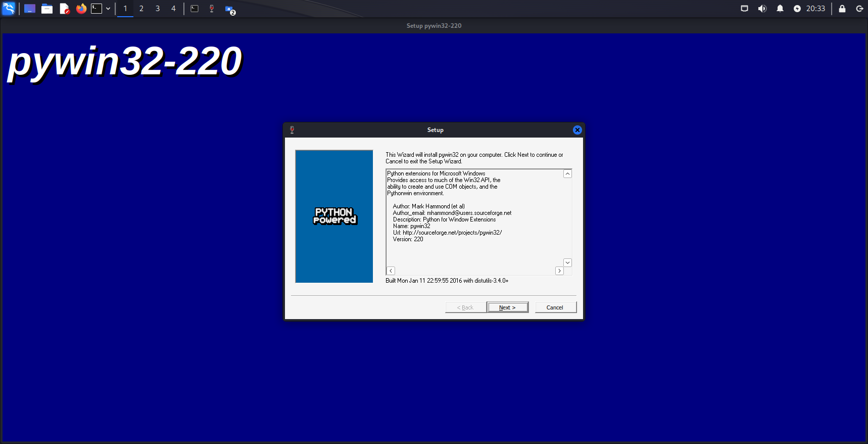Open the screen display tray icon

pyautogui.click(x=744, y=9)
